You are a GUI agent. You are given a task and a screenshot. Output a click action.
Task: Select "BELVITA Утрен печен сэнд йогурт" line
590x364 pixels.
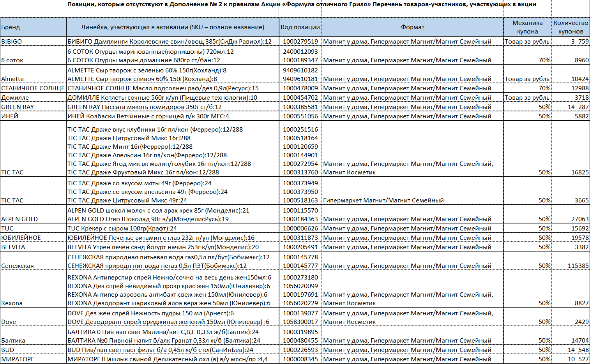[x=163, y=247]
